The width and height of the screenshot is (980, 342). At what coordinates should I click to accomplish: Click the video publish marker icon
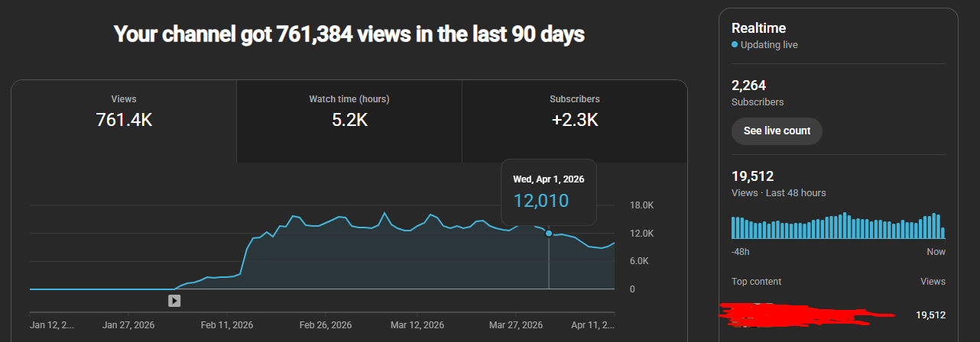tap(174, 301)
